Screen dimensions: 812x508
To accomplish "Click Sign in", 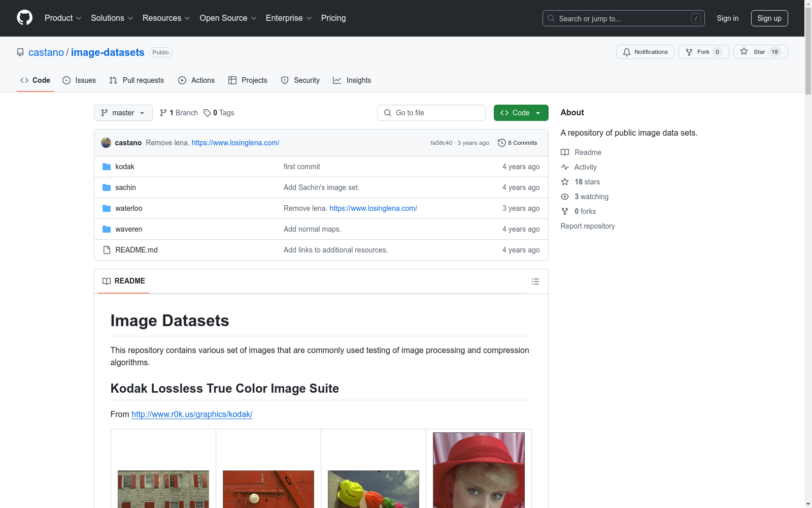I will (x=727, y=18).
